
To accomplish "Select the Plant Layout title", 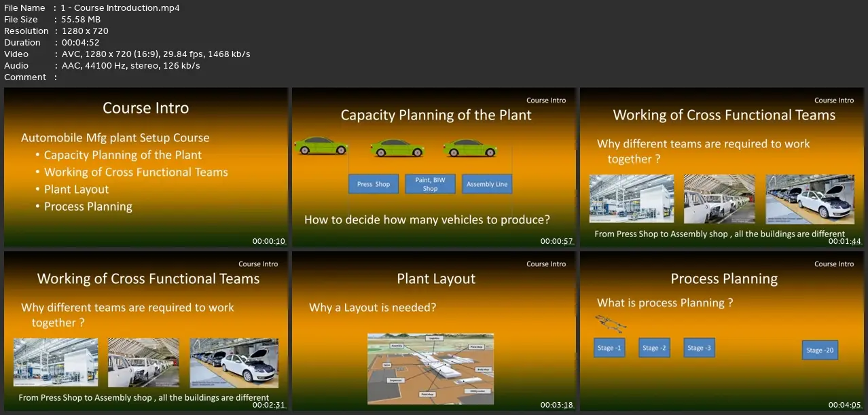I will (435, 278).
